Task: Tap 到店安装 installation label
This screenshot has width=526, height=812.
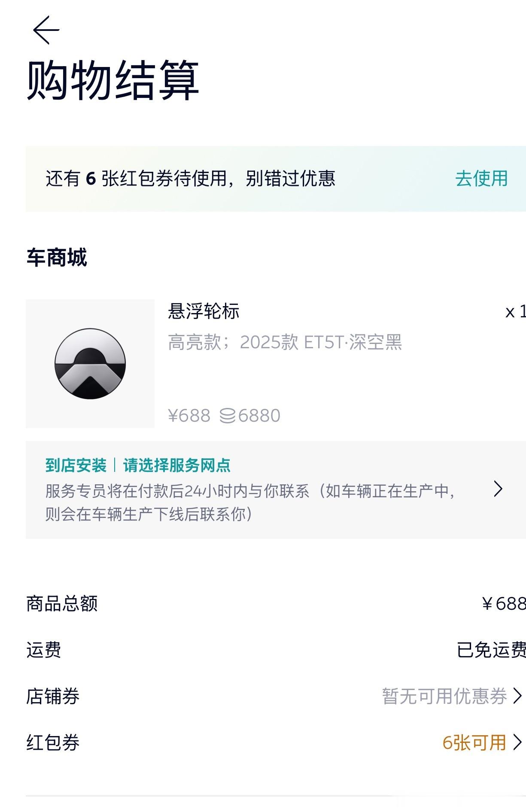Action: 76,465
